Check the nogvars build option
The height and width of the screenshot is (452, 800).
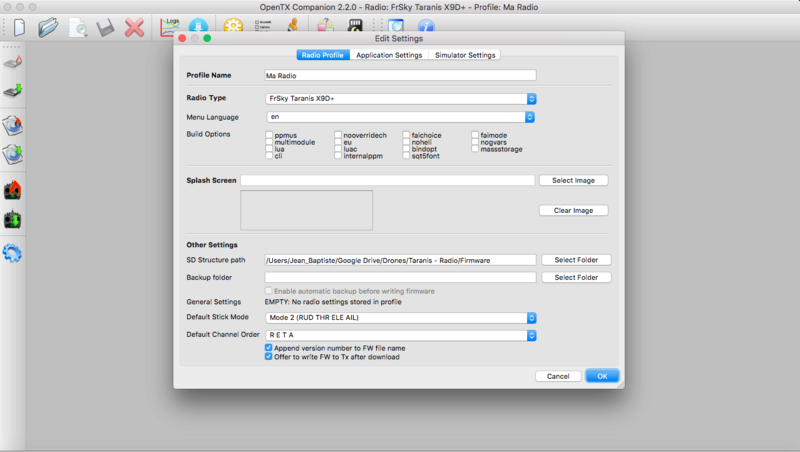pyautogui.click(x=475, y=142)
